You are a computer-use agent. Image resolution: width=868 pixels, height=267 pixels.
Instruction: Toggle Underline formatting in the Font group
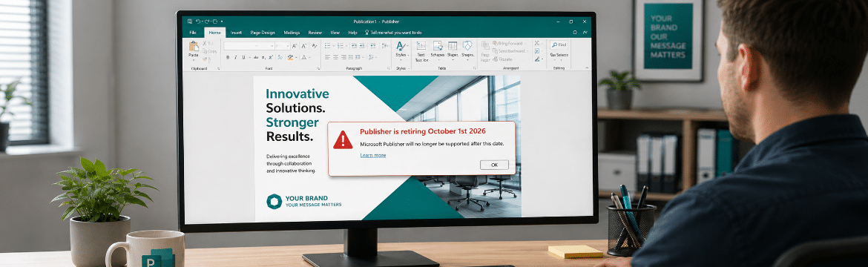coord(243,57)
